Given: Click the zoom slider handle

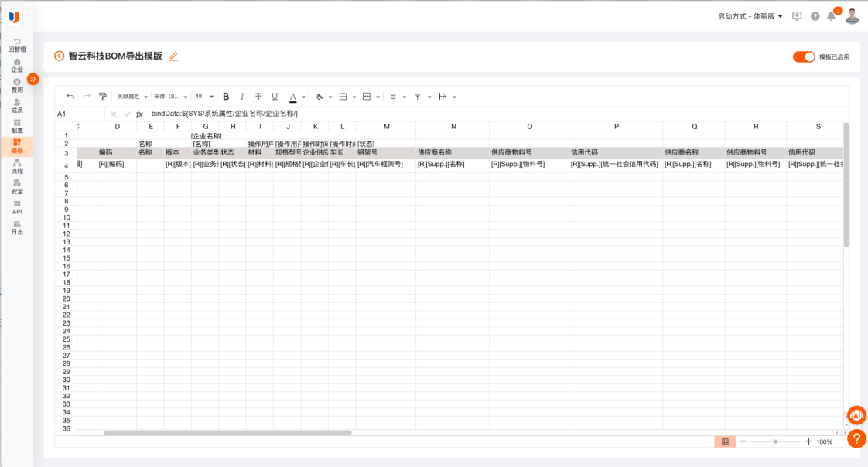Looking at the screenshot, I should [x=776, y=441].
